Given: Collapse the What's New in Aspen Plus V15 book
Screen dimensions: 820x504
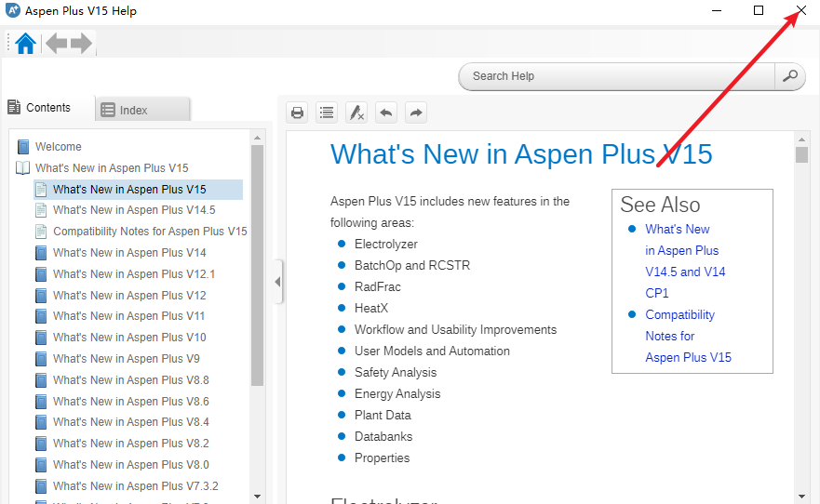Looking at the screenshot, I should tap(23, 168).
